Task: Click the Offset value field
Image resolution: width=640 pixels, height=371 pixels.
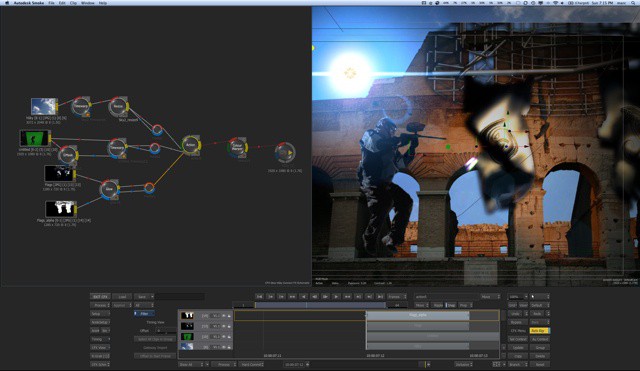Action: pos(166,331)
